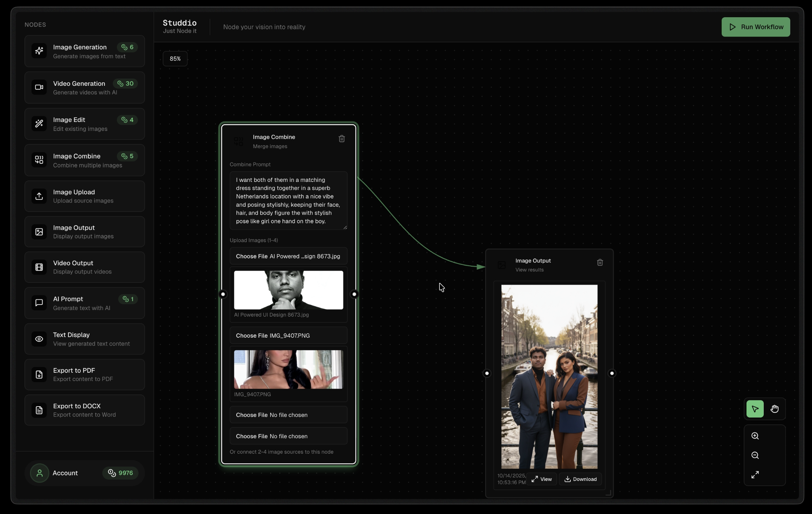The width and height of the screenshot is (812, 514).
Task: Click the fit-to-screen expand icon
Action: 755,474
